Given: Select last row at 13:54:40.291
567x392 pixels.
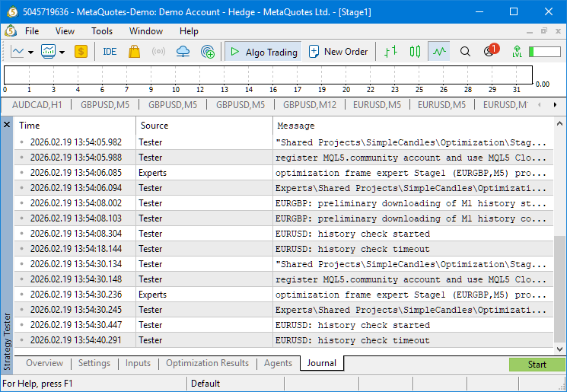Looking at the screenshot, I should [284, 340].
